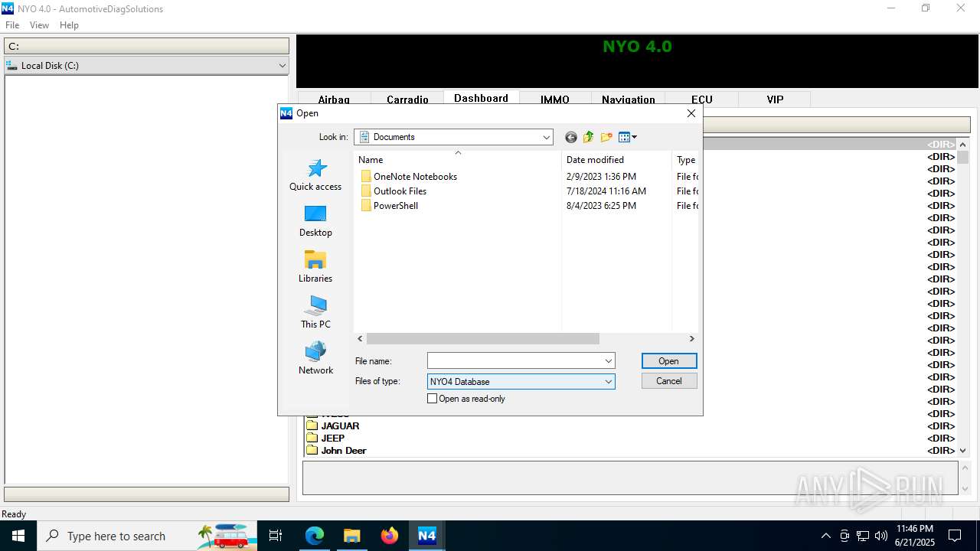Open the notification center icon
This screenshot has height=551, width=980.
click(955, 536)
